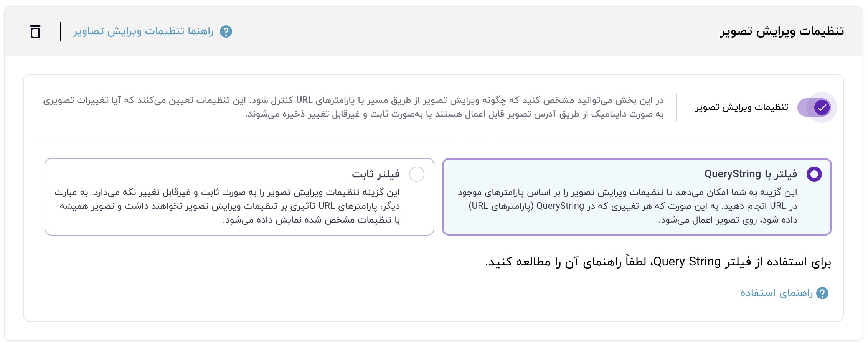Click the تنظیمات ویرایش تصویر label beside the switch

pos(741,107)
